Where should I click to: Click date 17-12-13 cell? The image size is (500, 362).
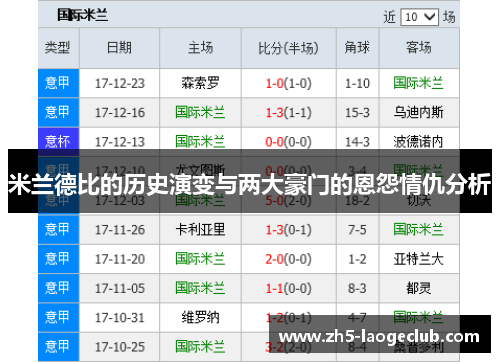(x=120, y=142)
